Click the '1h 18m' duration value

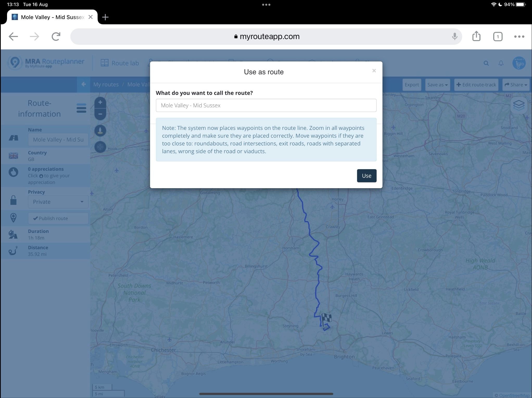click(36, 238)
